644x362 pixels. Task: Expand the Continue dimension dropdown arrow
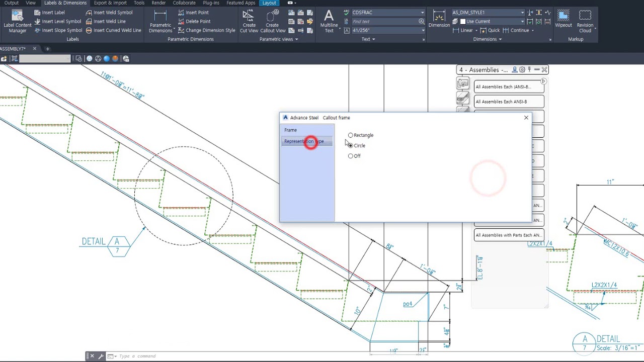tap(533, 30)
